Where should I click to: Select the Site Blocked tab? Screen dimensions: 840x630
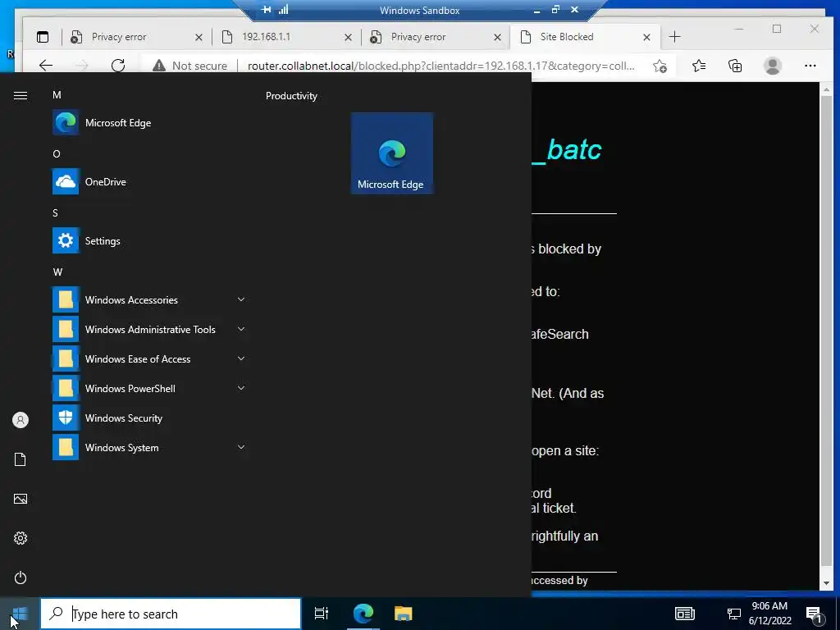click(x=584, y=37)
